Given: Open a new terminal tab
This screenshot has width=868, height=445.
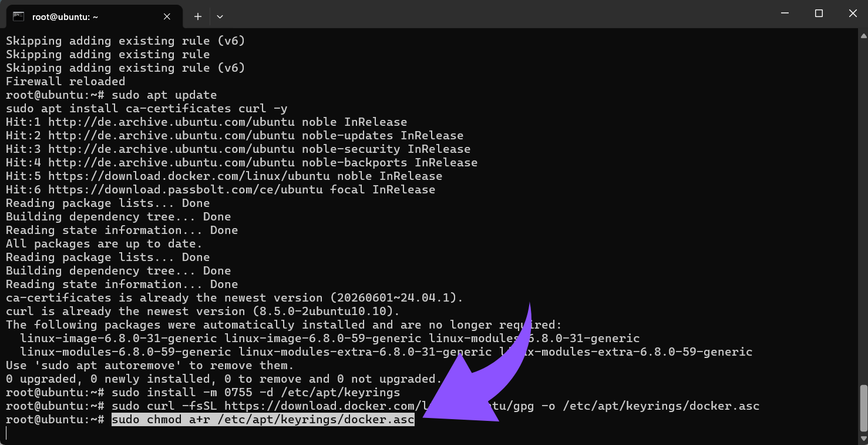Looking at the screenshot, I should pyautogui.click(x=198, y=16).
